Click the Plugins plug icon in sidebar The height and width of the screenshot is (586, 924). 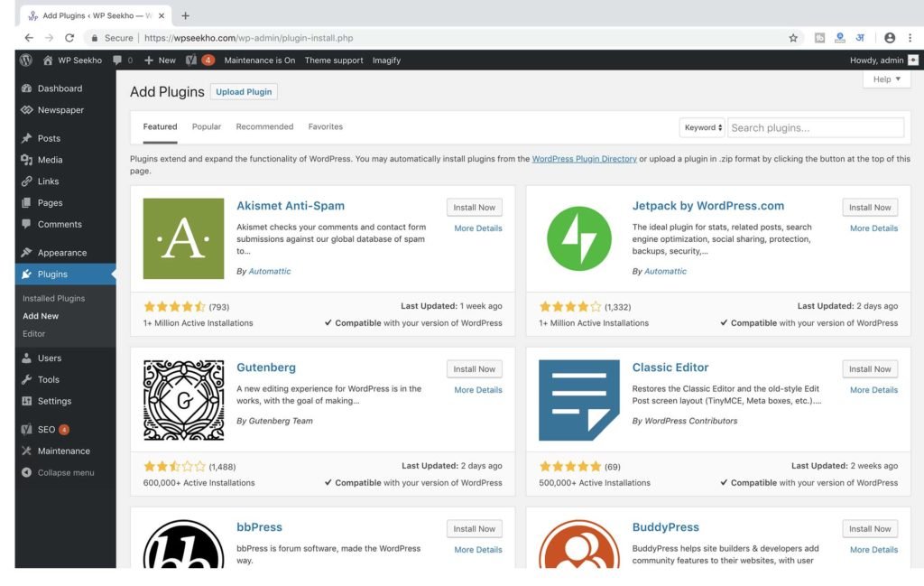26,274
